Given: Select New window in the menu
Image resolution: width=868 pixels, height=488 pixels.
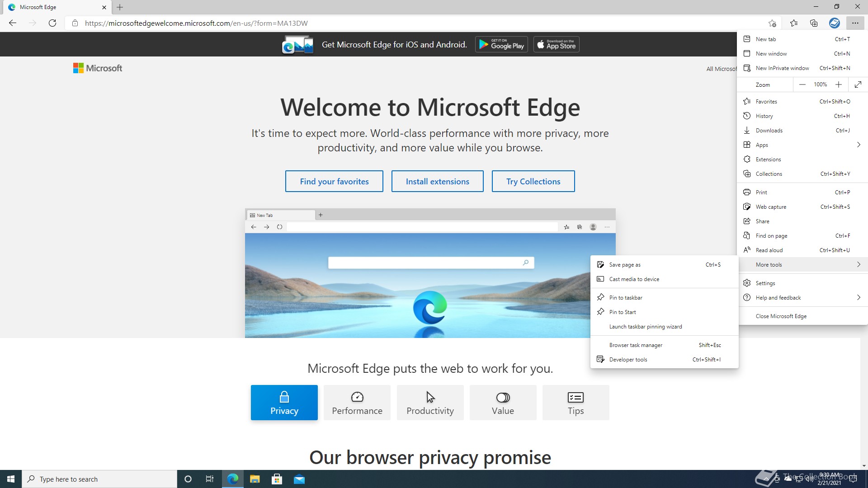Looking at the screenshot, I should [x=802, y=54].
